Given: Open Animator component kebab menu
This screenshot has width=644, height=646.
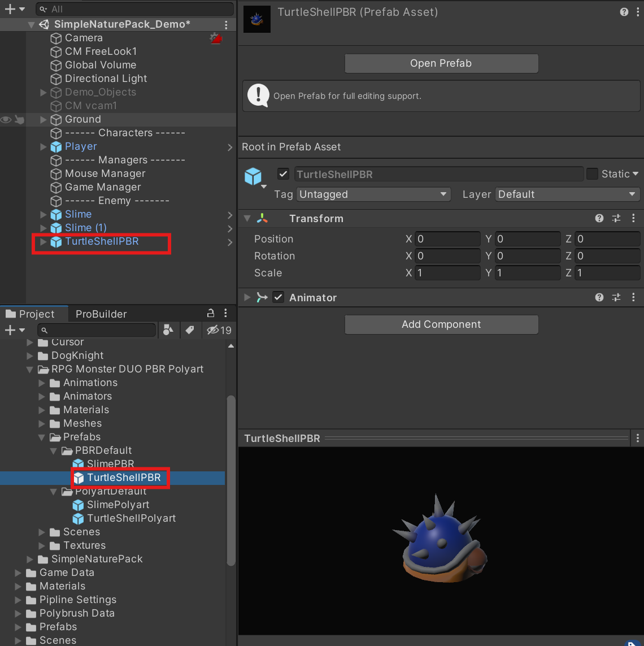Looking at the screenshot, I should click(633, 297).
